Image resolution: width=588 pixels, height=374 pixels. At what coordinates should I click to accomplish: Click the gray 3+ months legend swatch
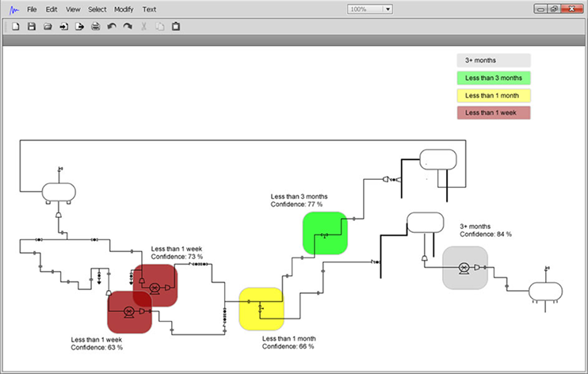coord(494,60)
